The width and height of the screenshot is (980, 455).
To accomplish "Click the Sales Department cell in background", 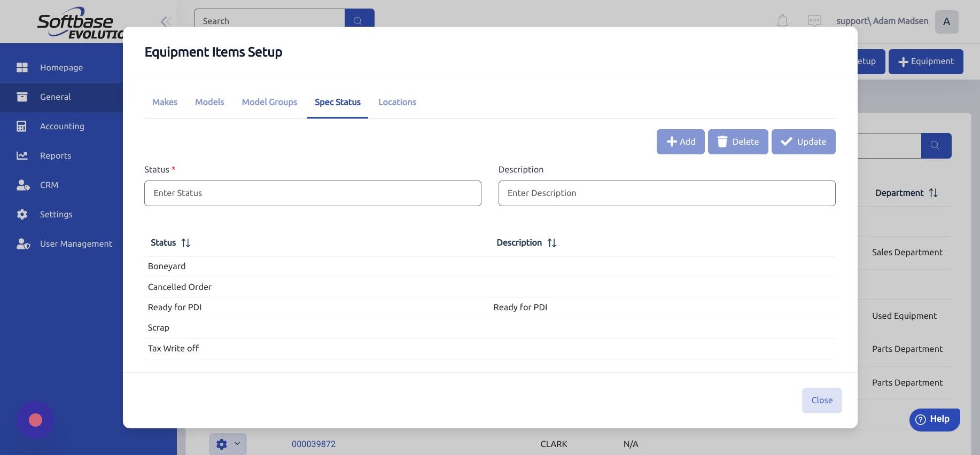I will coord(907,252).
